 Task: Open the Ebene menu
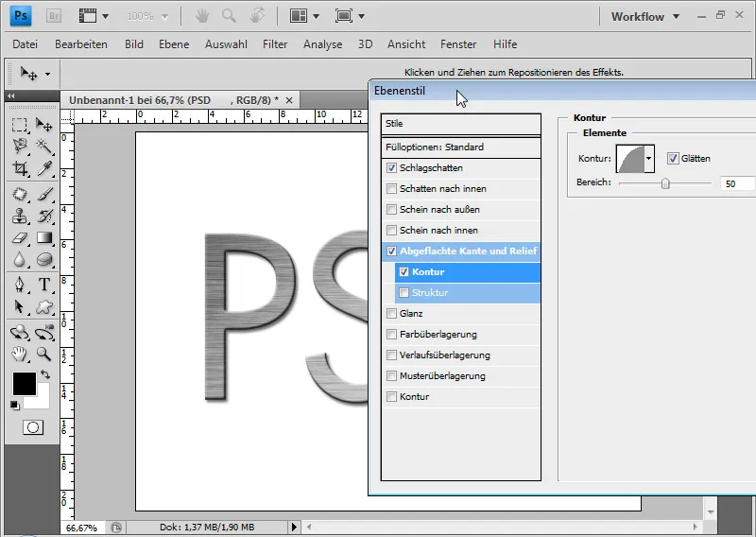coord(174,43)
